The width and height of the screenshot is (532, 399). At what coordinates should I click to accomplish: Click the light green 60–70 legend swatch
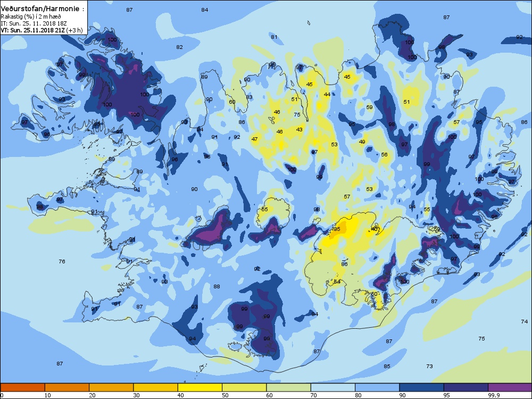[289, 387]
